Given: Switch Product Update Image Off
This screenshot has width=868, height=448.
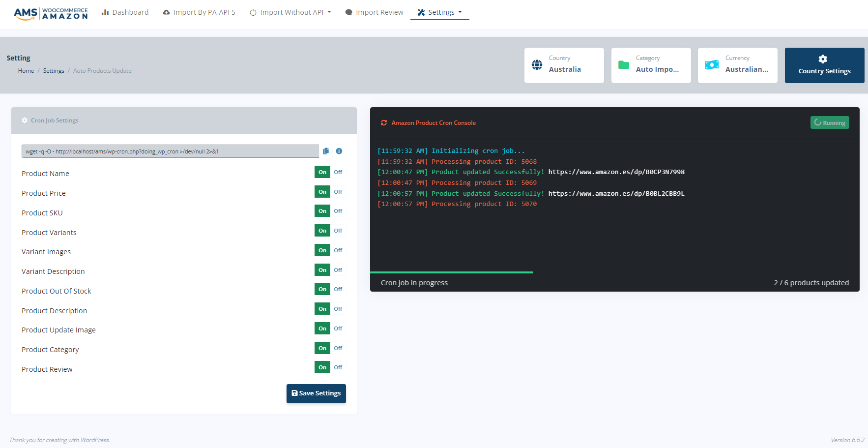Looking at the screenshot, I should [x=338, y=329].
